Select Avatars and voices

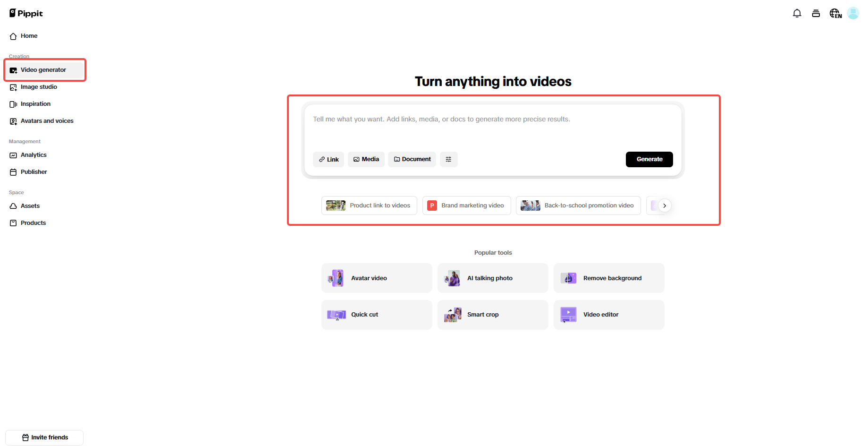pos(47,121)
